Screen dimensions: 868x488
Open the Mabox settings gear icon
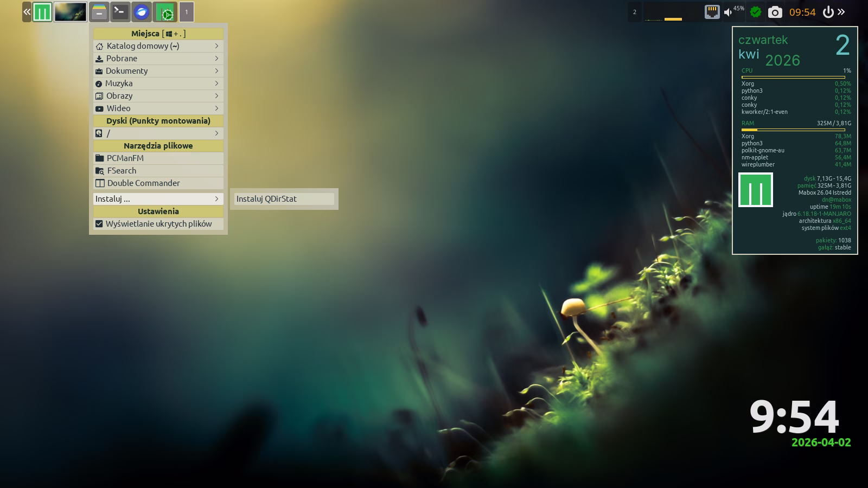pyautogui.click(x=165, y=12)
